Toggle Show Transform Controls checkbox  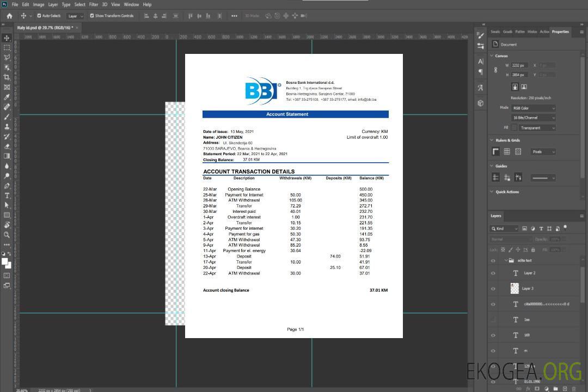(92, 16)
